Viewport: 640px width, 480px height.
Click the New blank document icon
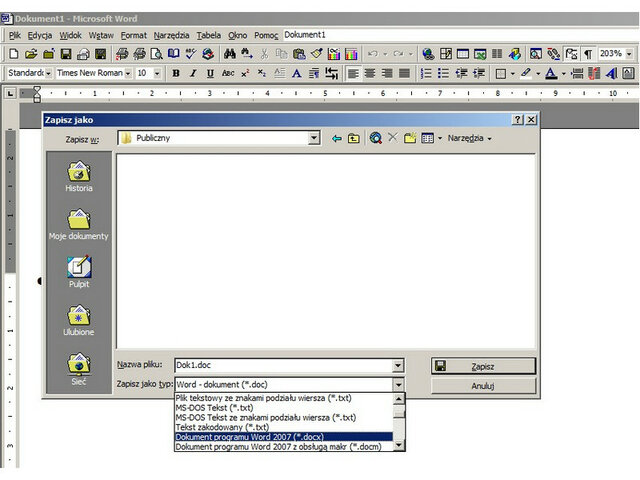[14, 53]
